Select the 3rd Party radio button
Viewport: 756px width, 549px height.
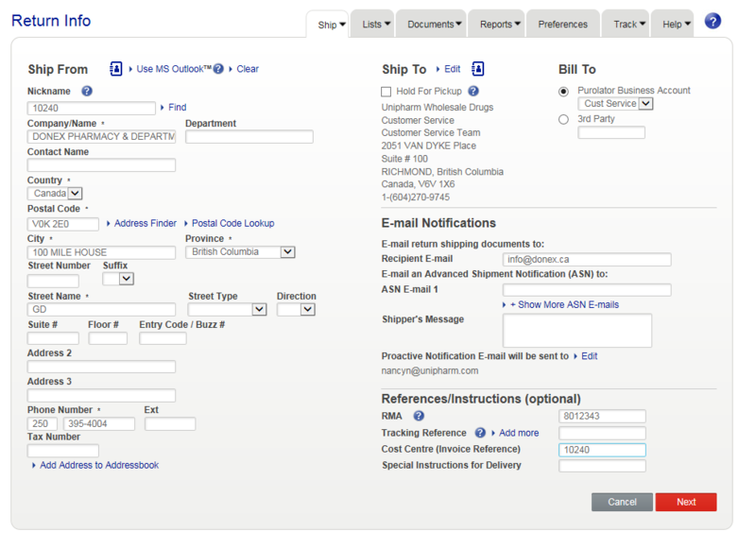(x=563, y=120)
